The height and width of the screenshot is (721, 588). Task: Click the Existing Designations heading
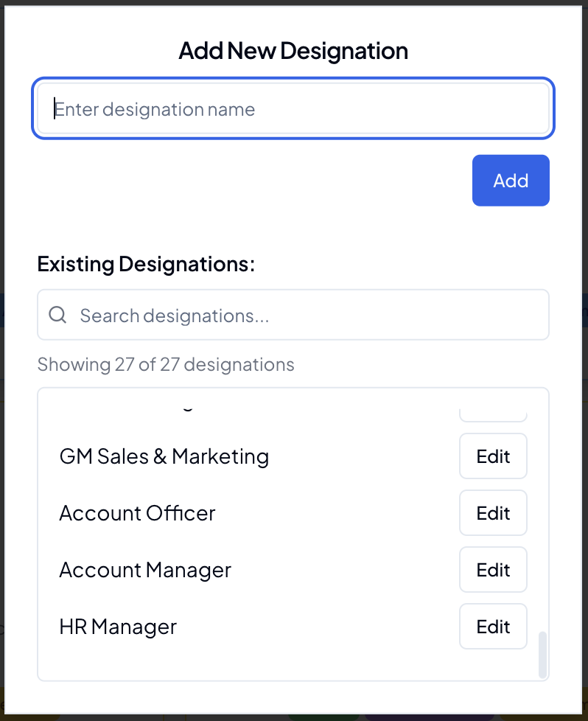[x=145, y=263]
